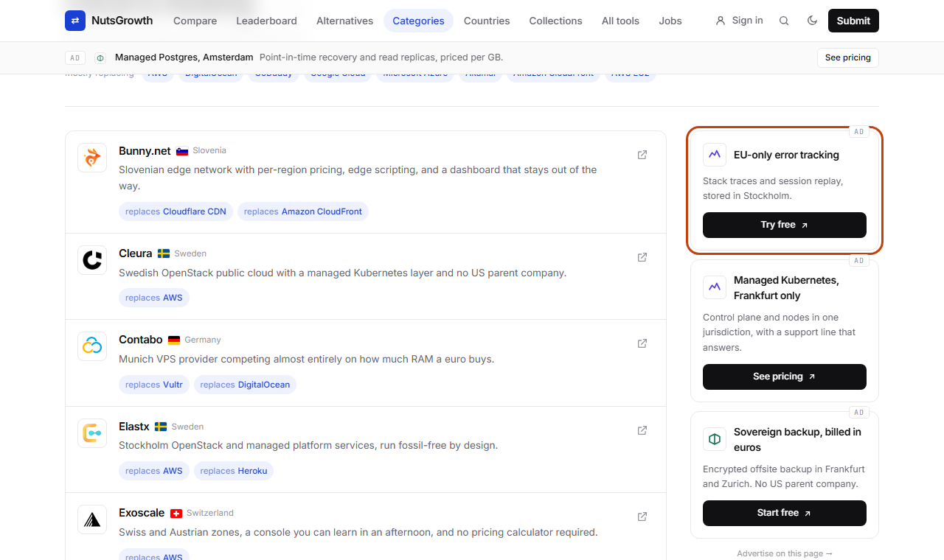Go to the Leaderboard page
The image size is (944, 560).
pyautogui.click(x=266, y=21)
